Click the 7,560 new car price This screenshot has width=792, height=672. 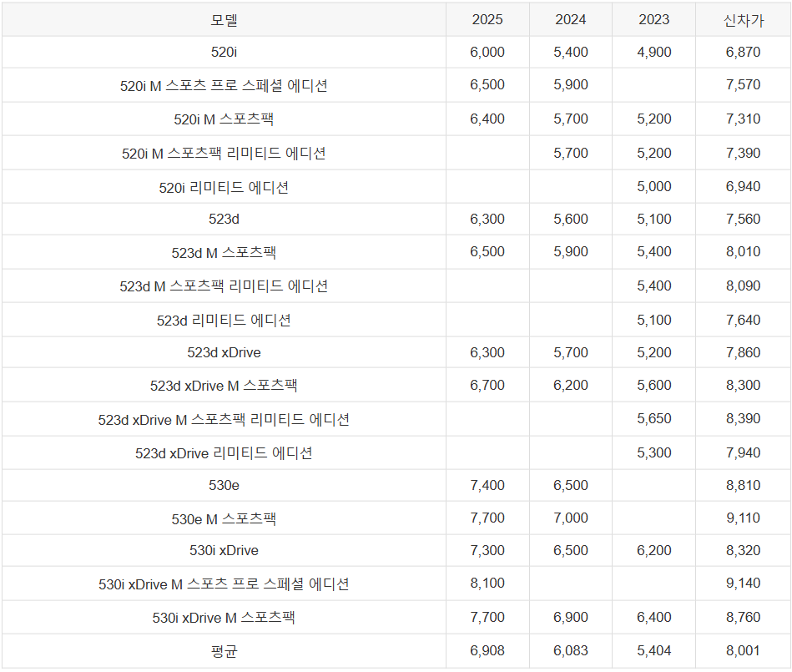(743, 220)
